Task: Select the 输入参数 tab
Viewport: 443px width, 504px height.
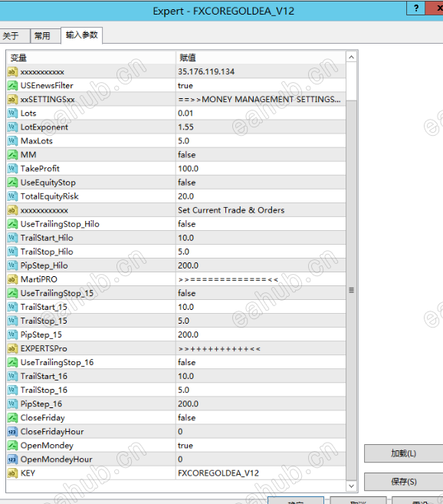Action: point(81,35)
